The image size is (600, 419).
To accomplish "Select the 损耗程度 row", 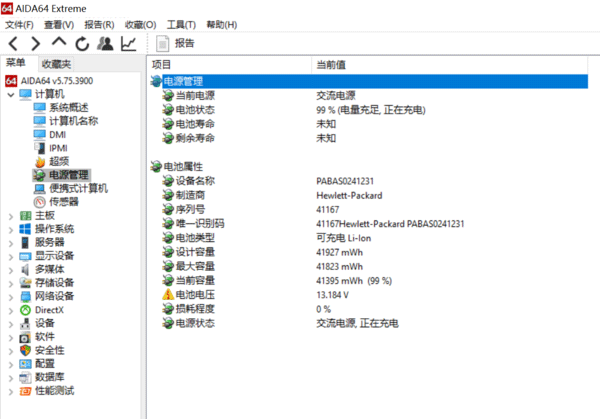I will pyautogui.click(x=369, y=309).
